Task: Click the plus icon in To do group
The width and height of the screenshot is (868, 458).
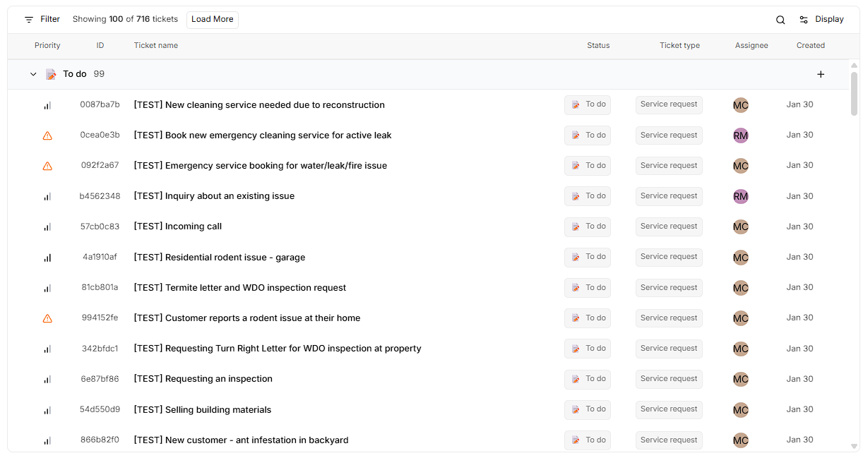Action: click(x=821, y=74)
